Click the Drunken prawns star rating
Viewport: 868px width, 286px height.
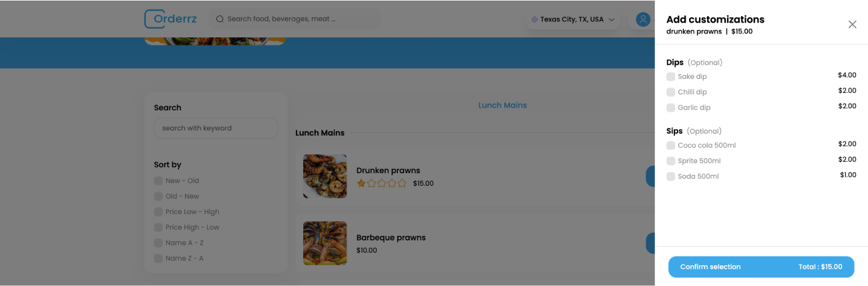pos(381,183)
